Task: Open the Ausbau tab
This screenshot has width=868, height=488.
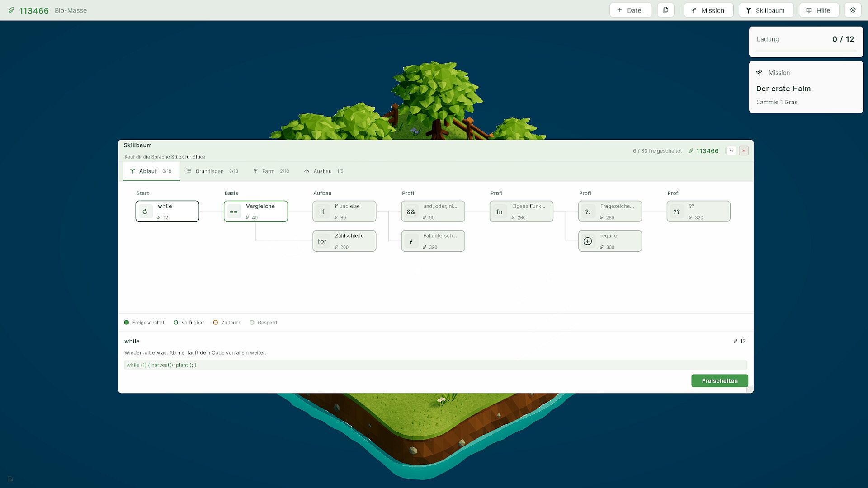Action: point(324,171)
